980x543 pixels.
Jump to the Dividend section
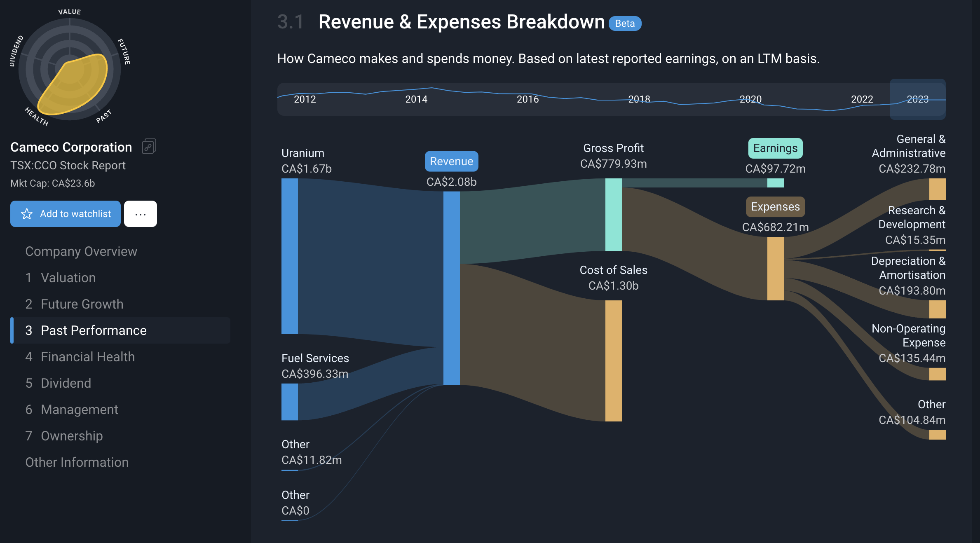66,383
